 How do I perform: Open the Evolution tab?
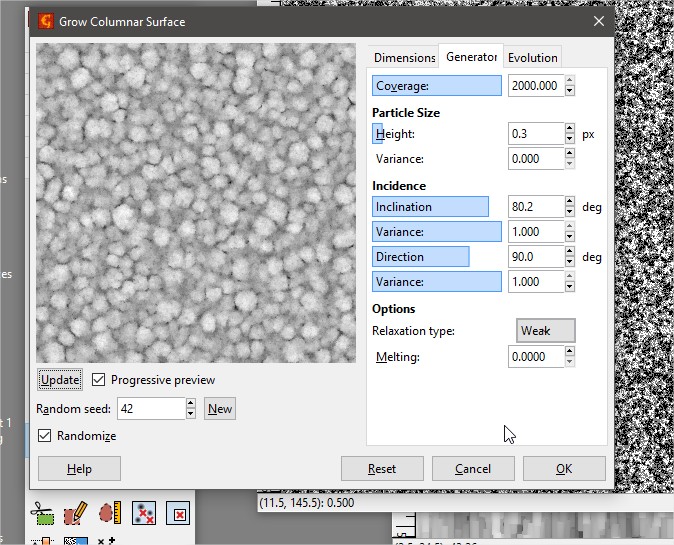tap(532, 57)
